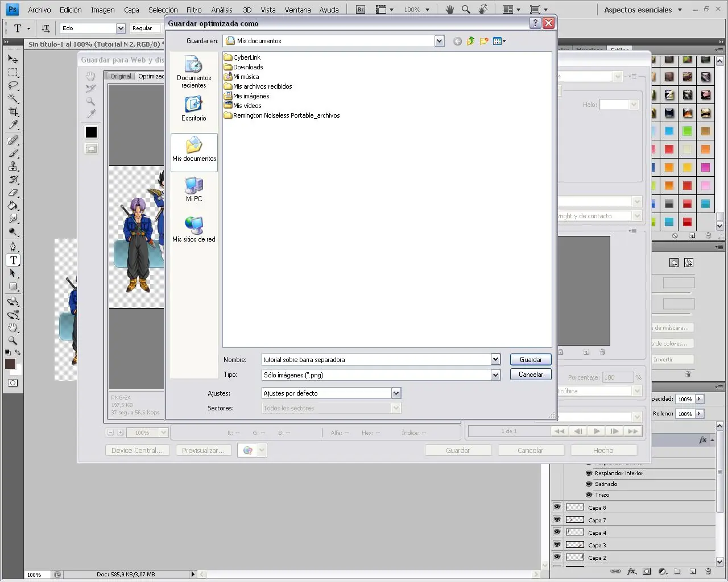Open the Nombre filename dropdown arrow

tap(495, 359)
